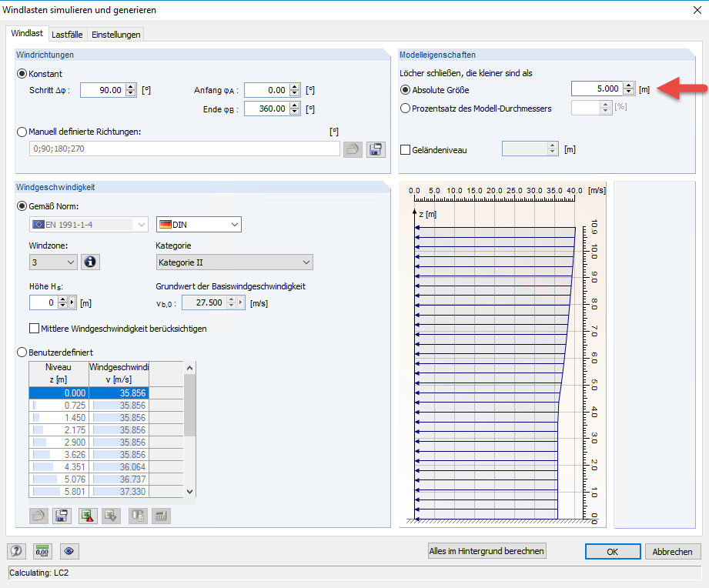Click the import table data icon
Screen dimensions: 709x588
point(110,516)
